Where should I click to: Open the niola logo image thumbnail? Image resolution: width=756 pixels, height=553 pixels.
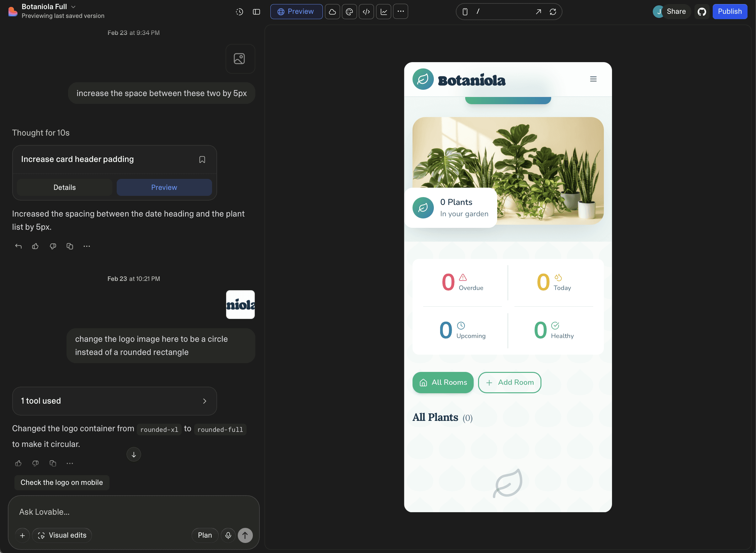(240, 305)
